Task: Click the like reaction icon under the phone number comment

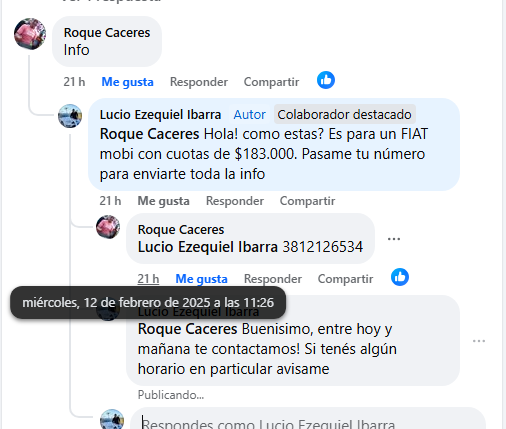Action: 400,277
